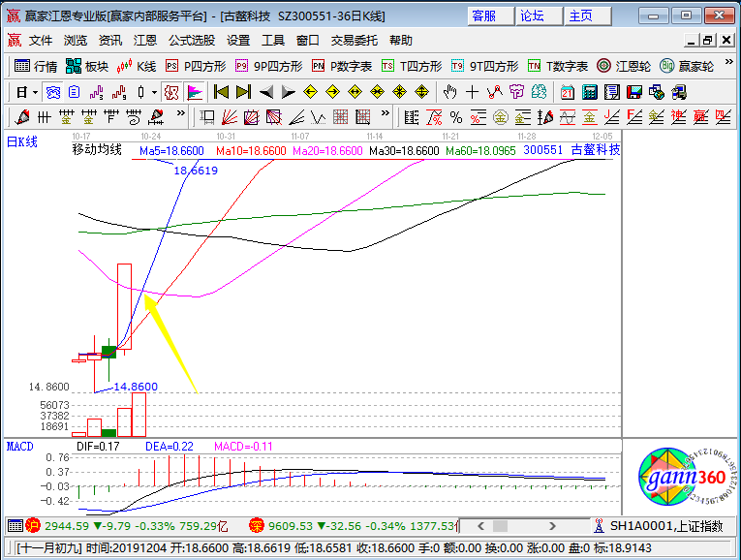Open the 9T四方形 tool
Viewport: 741px width, 560px height.
pyautogui.click(x=484, y=66)
